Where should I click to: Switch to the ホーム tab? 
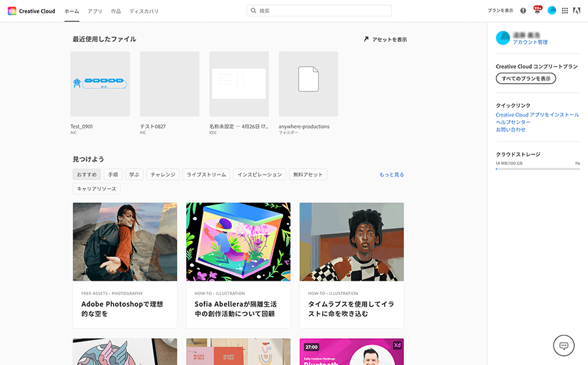click(72, 11)
